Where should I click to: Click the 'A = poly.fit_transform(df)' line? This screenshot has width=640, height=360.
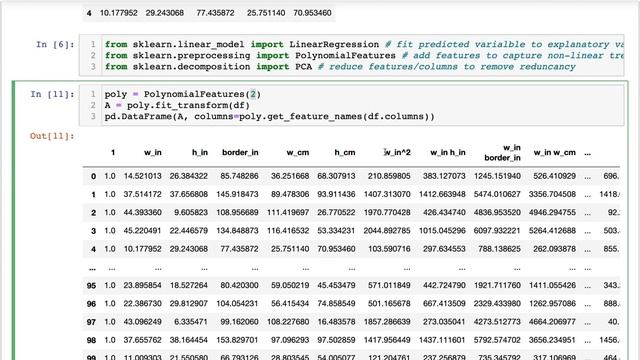click(177, 105)
